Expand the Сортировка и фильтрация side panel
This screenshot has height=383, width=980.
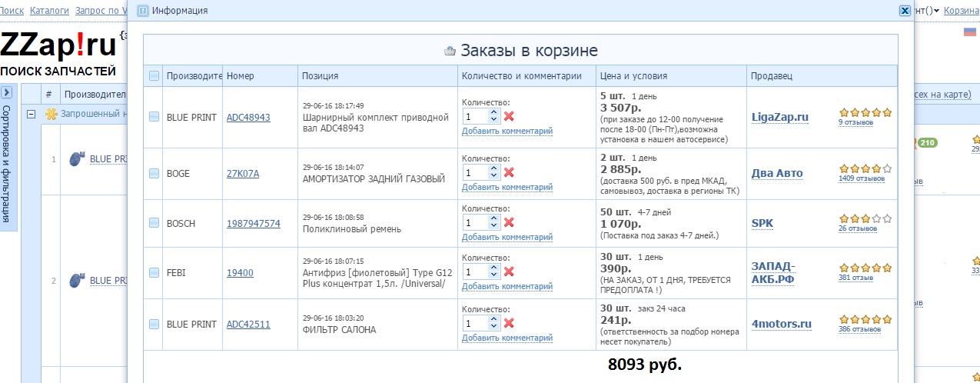click(6, 92)
